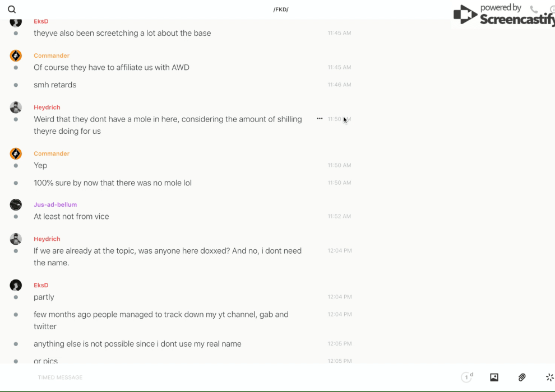The image size is (555, 392).
Task: Click Jus-ad-bellum's dark avatar
Action: tap(16, 204)
